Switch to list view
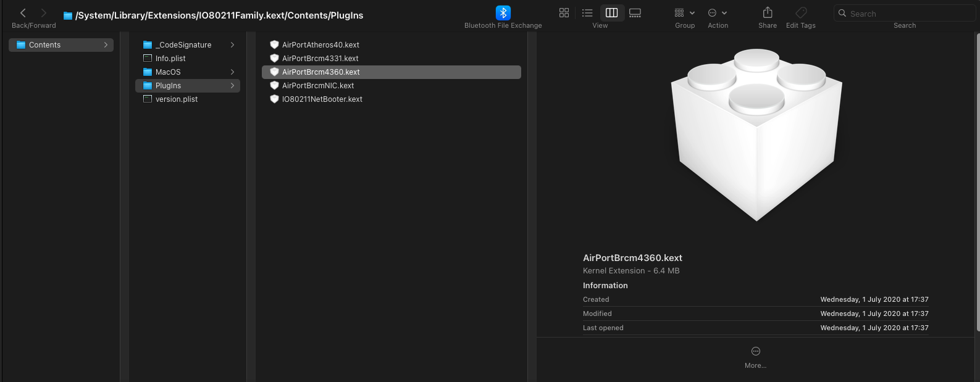This screenshot has height=382, width=980. click(x=587, y=13)
